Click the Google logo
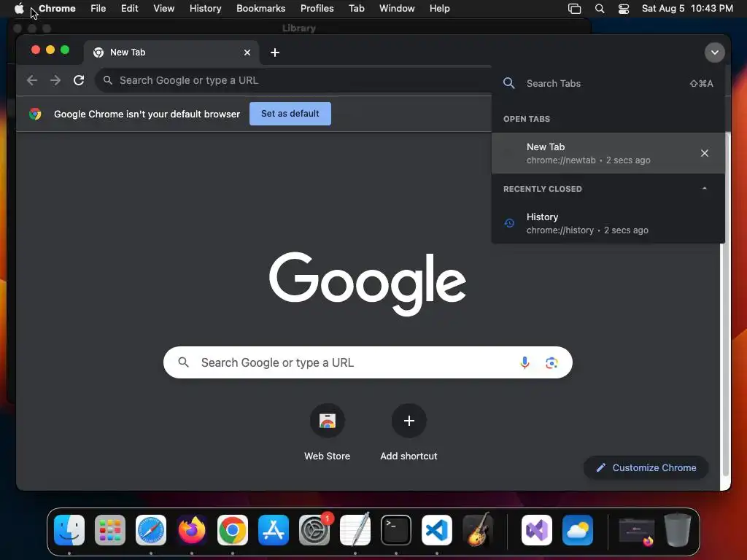Screen dimensions: 747x560 click(x=368, y=284)
